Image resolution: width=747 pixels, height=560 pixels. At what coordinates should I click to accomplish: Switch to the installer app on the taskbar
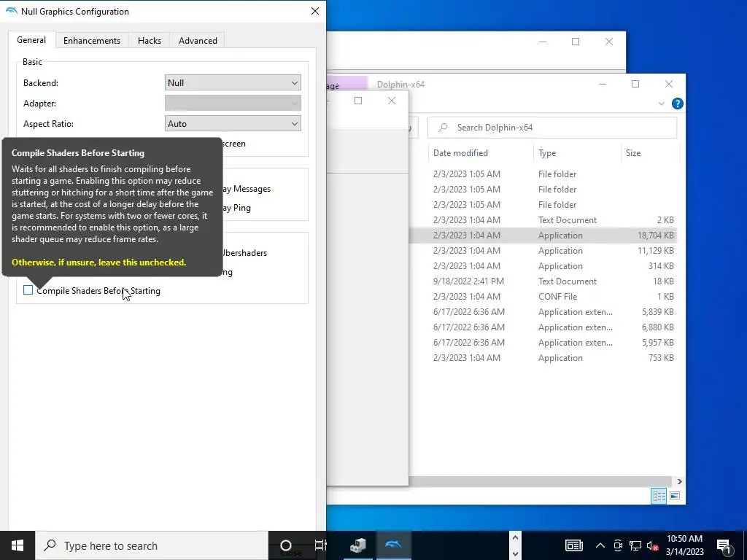coord(357,545)
